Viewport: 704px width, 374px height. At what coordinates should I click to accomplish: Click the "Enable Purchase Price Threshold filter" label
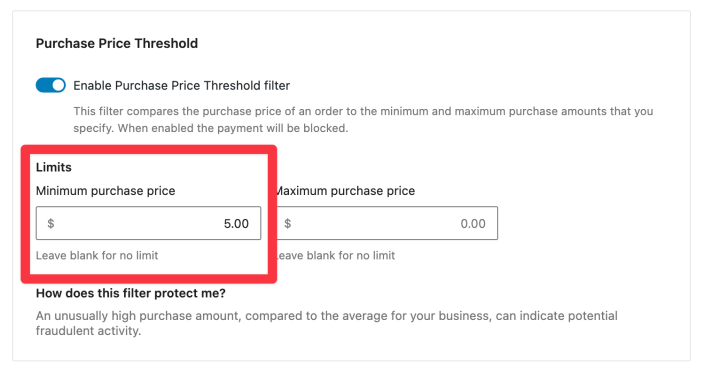[181, 85]
